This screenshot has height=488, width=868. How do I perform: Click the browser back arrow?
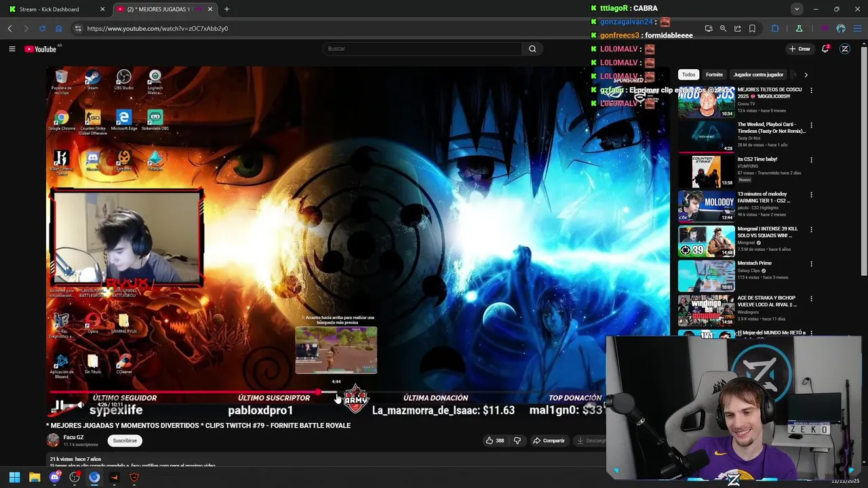(9, 28)
